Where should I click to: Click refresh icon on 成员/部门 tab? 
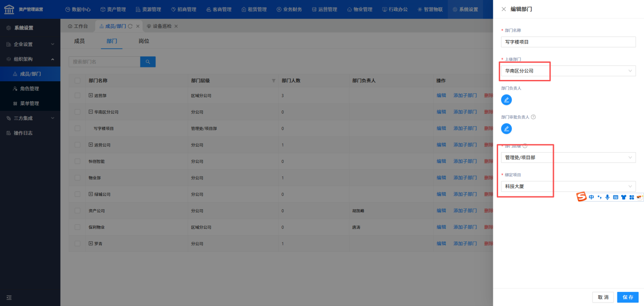pos(130,26)
